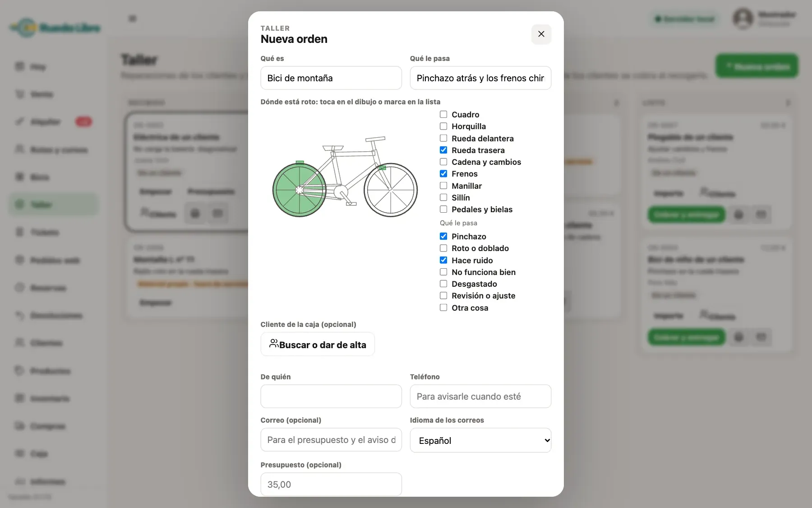The image size is (812, 508).
Task: Click into the Qué le pasa field
Action: pyautogui.click(x=480, y=78)
